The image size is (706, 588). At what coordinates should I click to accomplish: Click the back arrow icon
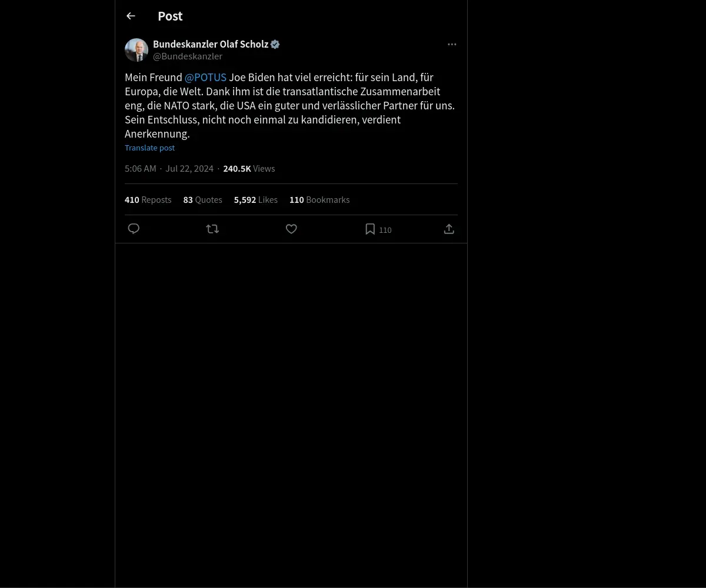131,16
